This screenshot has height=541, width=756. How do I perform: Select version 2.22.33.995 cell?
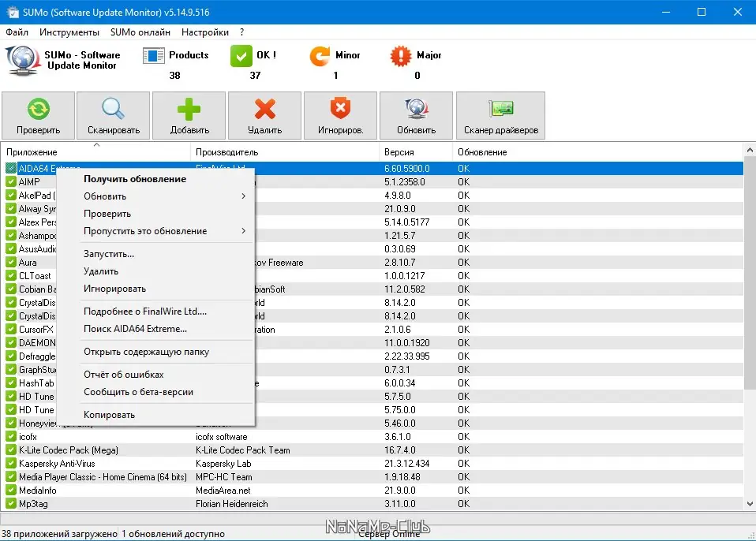click(x=407, y=356)
